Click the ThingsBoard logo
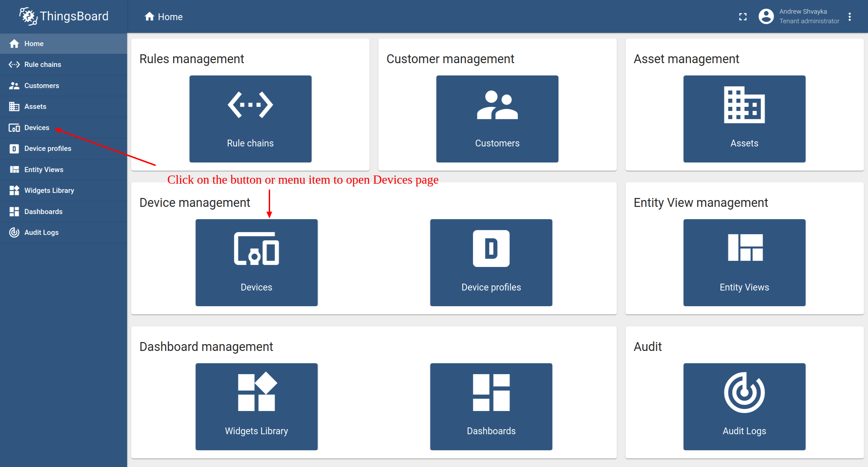868x467 pixels. click(64, 16)
